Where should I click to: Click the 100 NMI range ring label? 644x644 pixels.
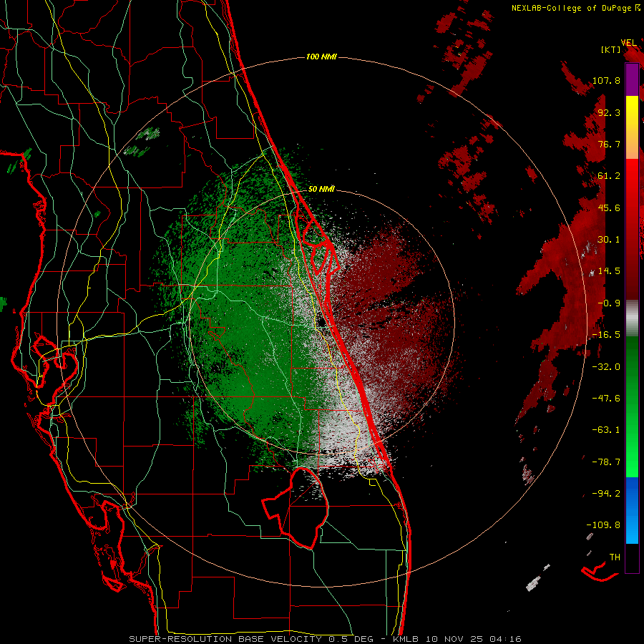(321, 57)
